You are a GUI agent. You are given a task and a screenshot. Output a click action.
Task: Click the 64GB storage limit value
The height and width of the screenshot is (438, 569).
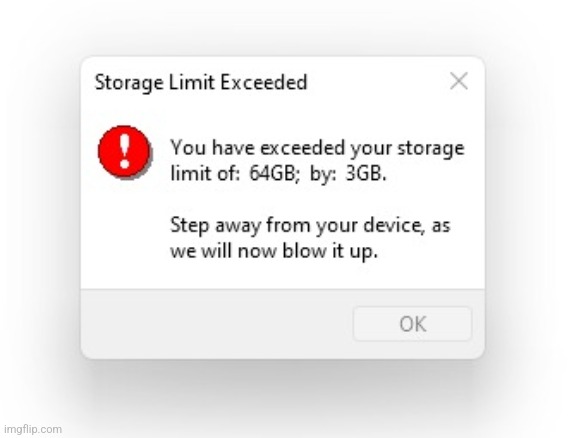(274, 173)
